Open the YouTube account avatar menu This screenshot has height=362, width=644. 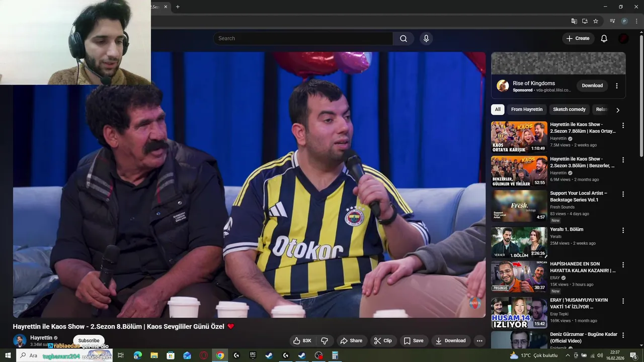coord(623,38)
